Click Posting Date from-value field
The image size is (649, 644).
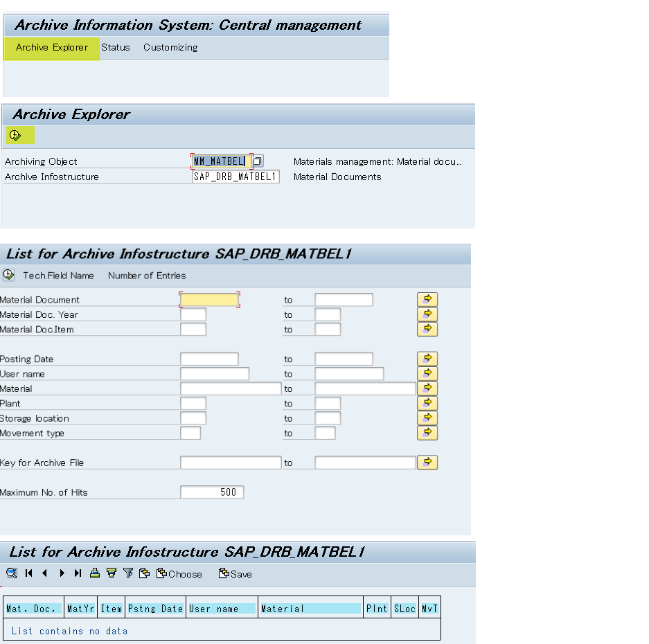pyautogui.click(x=209, y=359)
